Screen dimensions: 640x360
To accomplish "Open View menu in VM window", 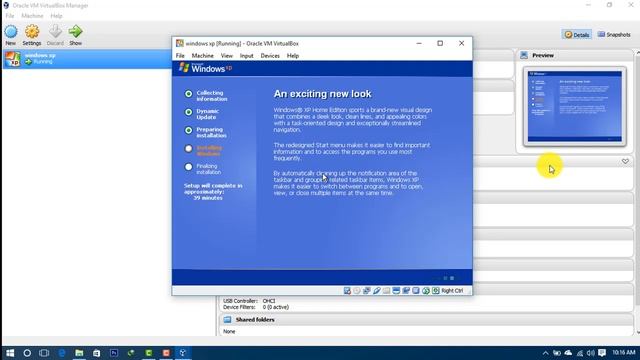I will tap(227, 56).
